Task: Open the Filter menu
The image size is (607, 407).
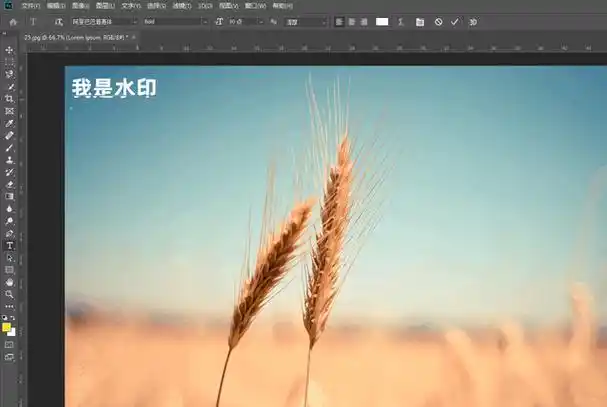Action: pyautogui.click(x=182, y=6)
